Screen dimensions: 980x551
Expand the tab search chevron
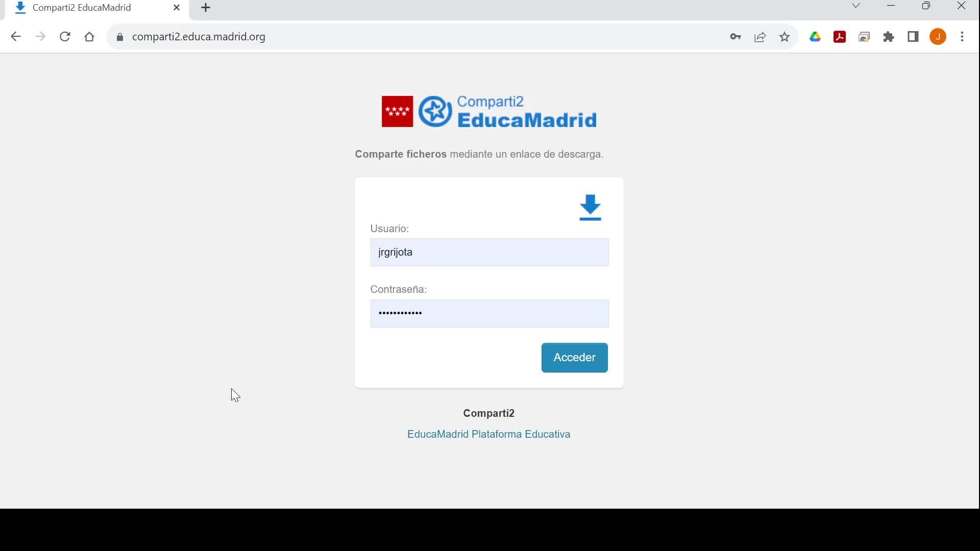tap(856, 6)
